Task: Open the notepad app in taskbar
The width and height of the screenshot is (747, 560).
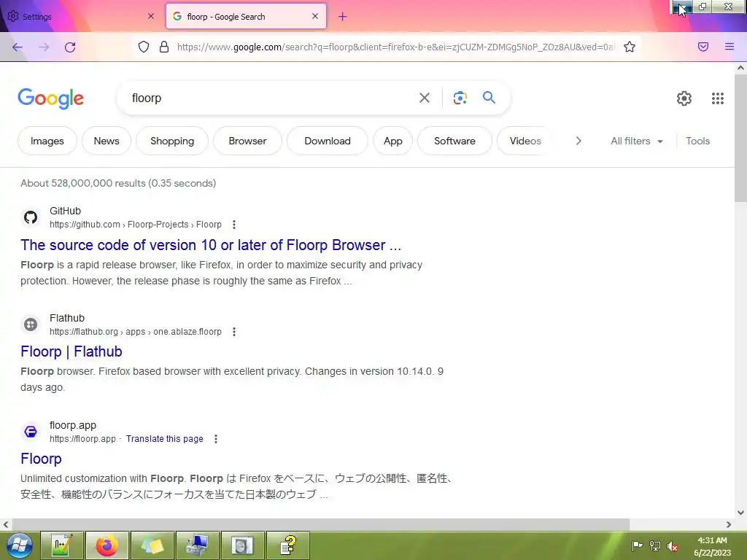Action: click(x=62, y=545)
